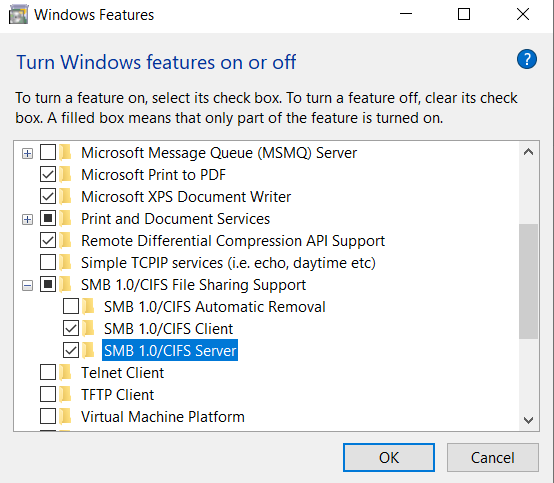This screenshot has width=554, height=483.
Task: Click folder icon beside SMB 1.0/CIFS Server
Action: (x=89, y=351)
